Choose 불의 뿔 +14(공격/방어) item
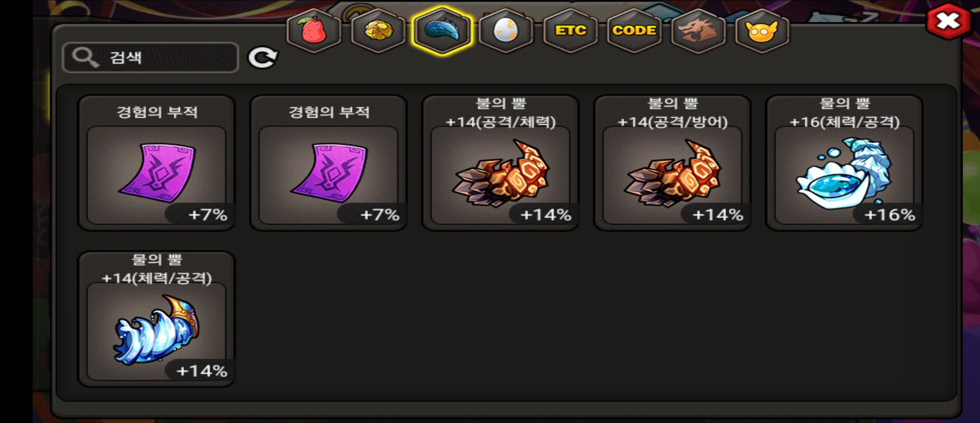Screen dimensions: 980x423 tap(672, 163)
